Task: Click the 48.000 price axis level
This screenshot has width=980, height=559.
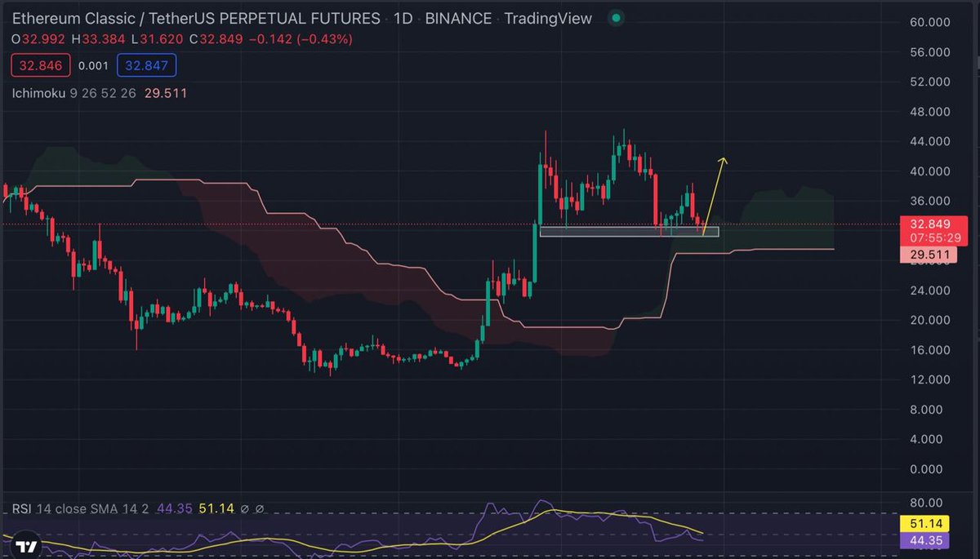Action: tap(929, 112)
